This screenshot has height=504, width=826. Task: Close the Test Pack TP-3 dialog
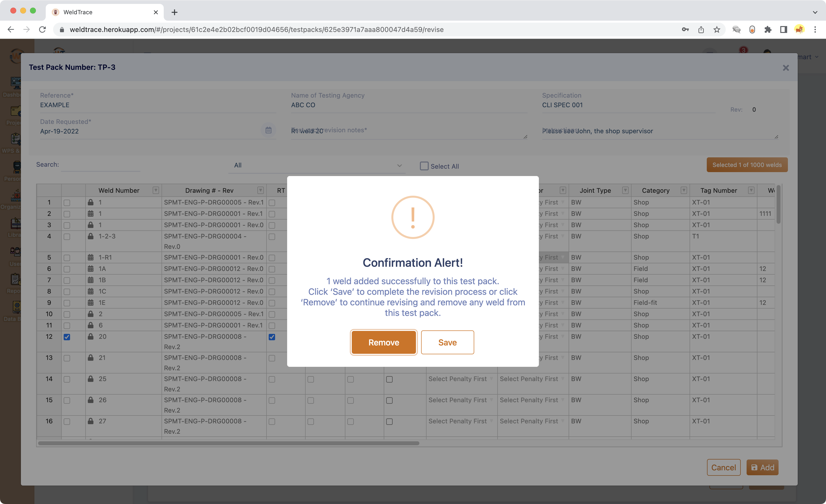(x=785, y=68)
